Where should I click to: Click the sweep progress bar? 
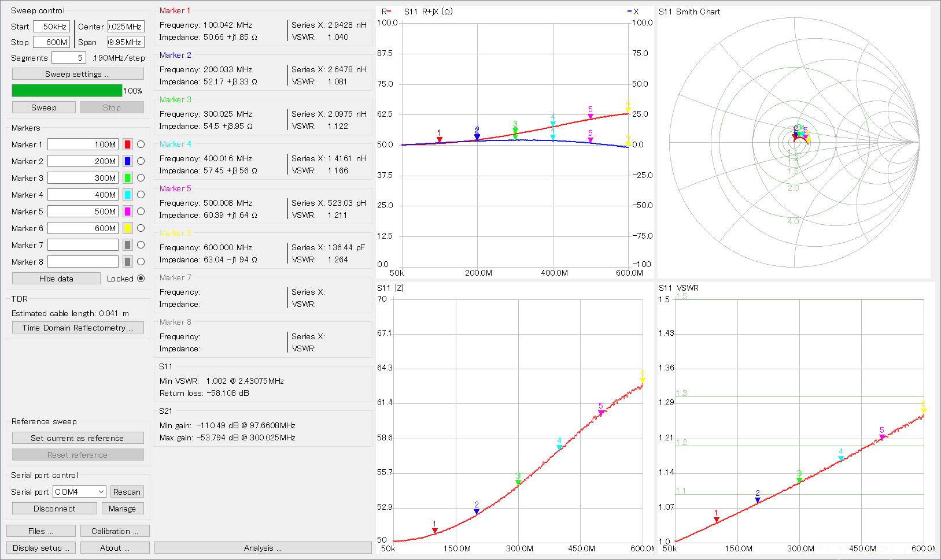point(67,91)
